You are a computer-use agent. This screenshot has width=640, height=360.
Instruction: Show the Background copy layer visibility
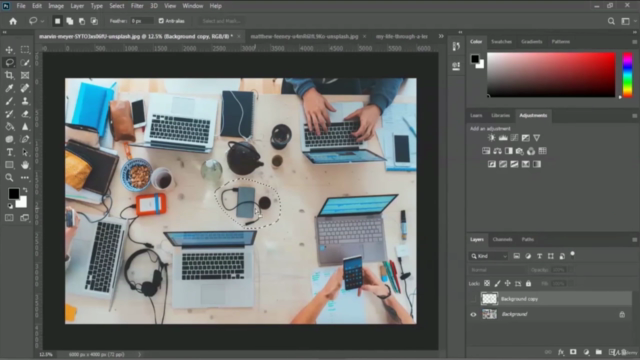(473, 299)
